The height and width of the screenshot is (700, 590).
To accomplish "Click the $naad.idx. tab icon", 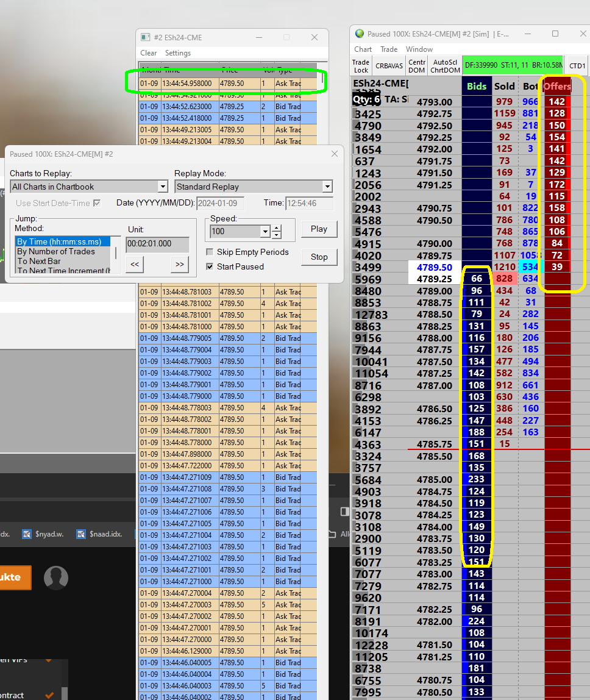I will click(81, 534).
